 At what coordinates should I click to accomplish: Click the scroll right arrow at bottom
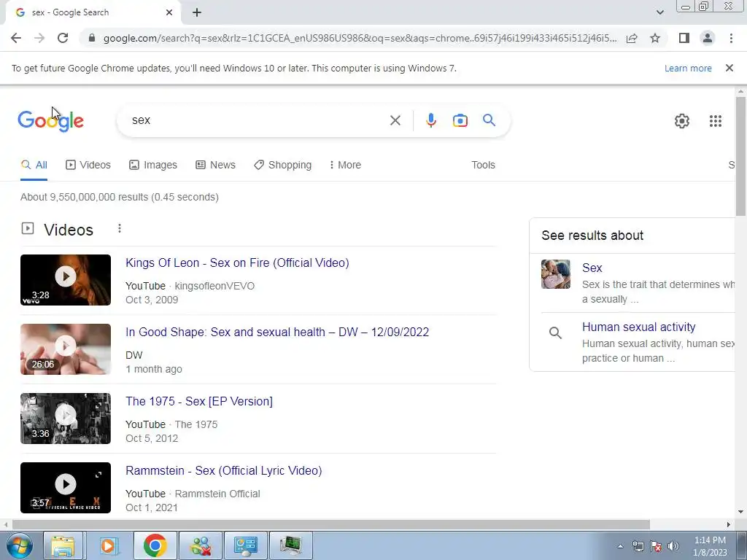728,524
